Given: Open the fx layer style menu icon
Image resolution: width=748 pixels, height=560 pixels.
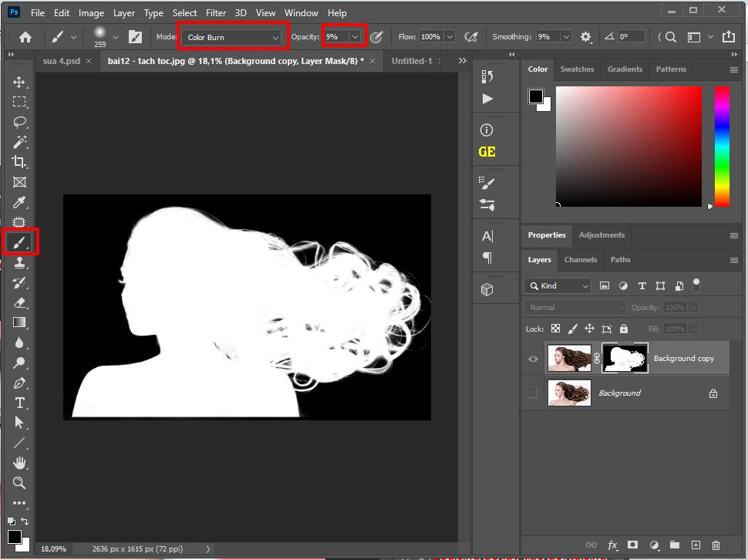Looking at the screenshot, I should (612, 545).
